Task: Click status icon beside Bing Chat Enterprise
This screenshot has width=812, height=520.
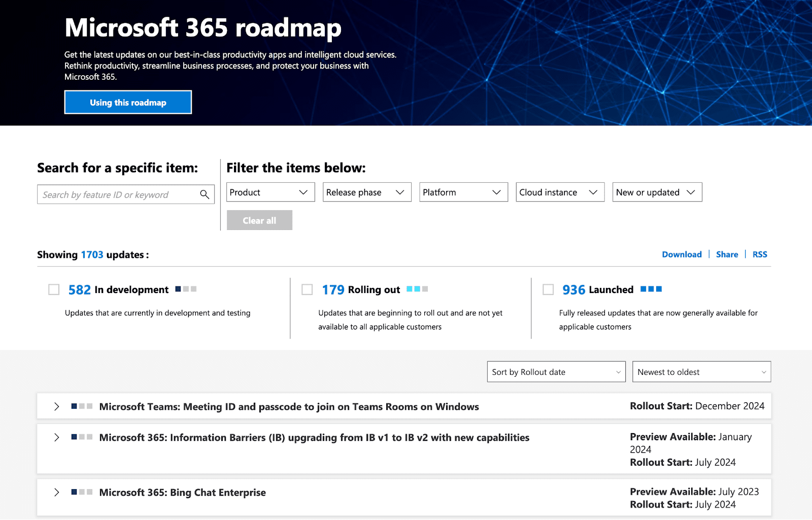Action: tap(82, 492)
